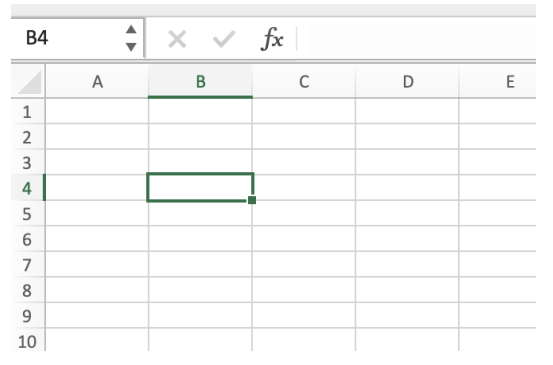Click the Select All triangle corner

pos(29,82)
